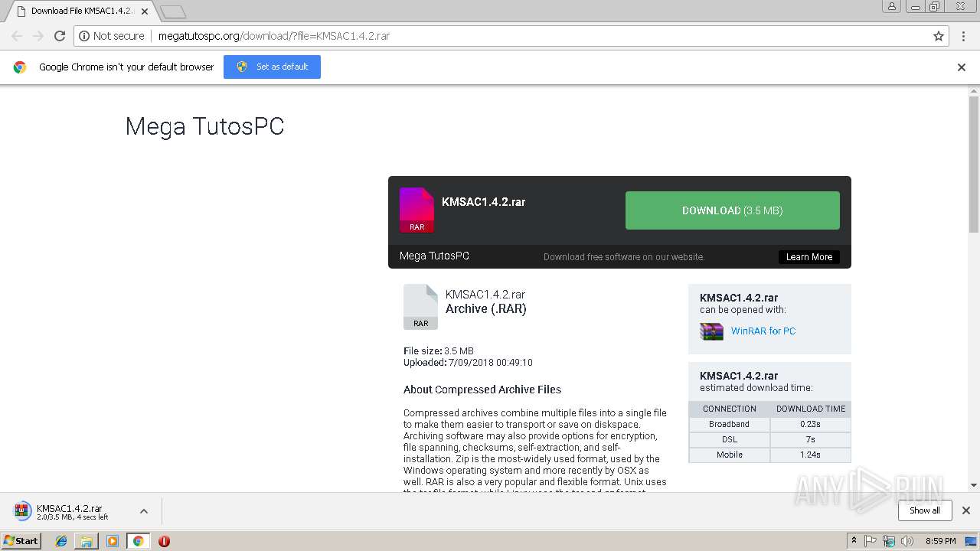This screenshot has height=551, width=980.
Task: Click the Broadband connection row
Action: (x=769, y=424)
